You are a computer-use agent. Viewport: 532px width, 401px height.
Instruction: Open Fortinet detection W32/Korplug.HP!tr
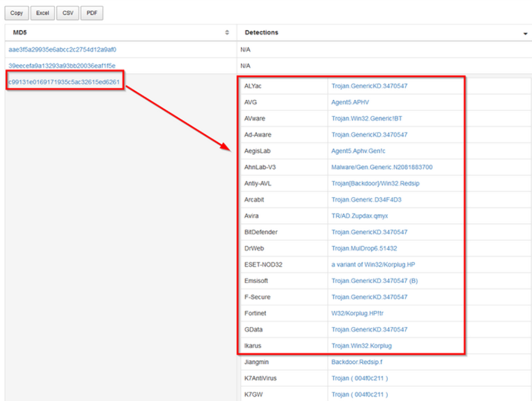(358, 314)
